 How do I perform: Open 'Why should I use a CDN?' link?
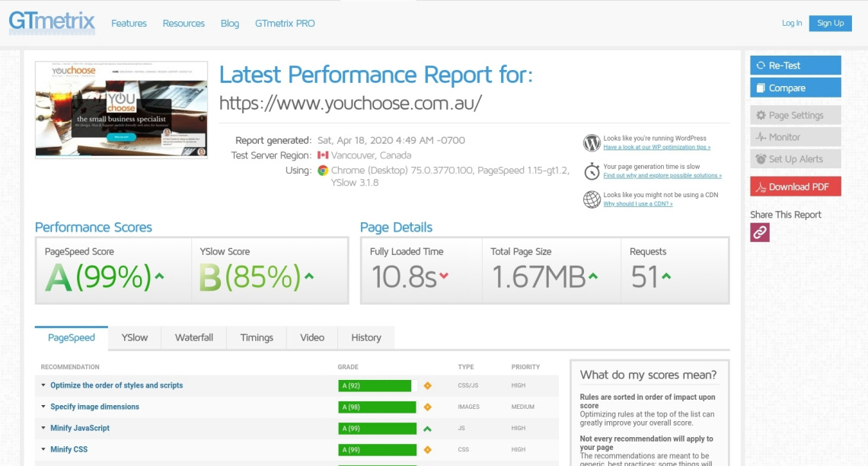tap(637, 204)
